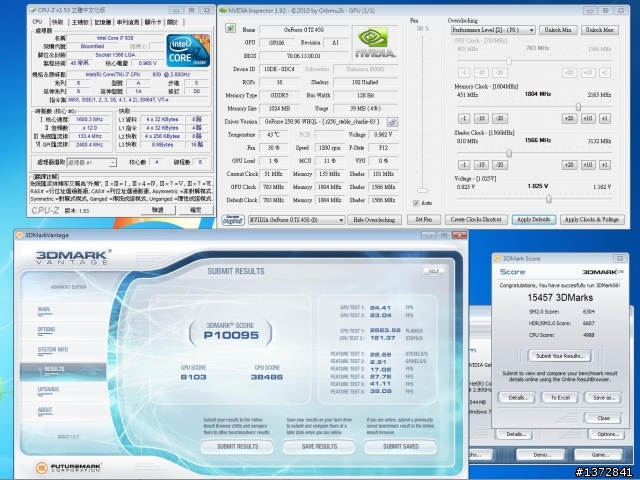Click Shader Clock -1 step button
This screenshot has width=640, height=480.
[x=464, y=164]
